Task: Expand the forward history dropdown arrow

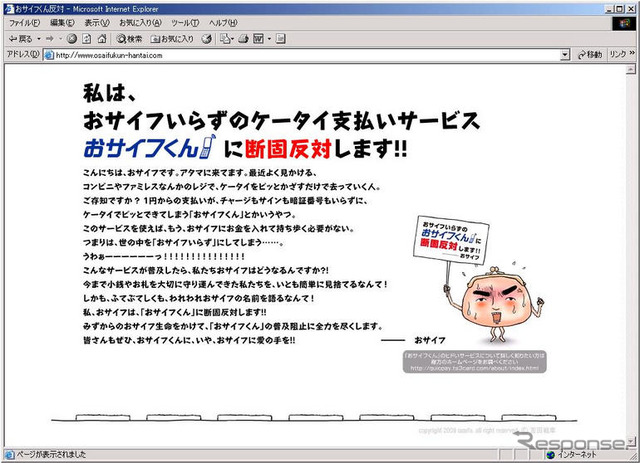Action: click(60, 39)
